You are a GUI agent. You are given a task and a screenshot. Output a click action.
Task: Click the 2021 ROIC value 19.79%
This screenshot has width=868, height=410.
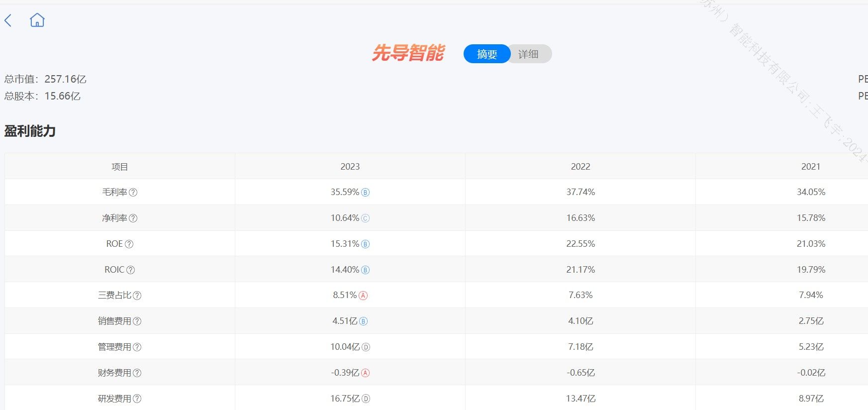pos(811,270)
